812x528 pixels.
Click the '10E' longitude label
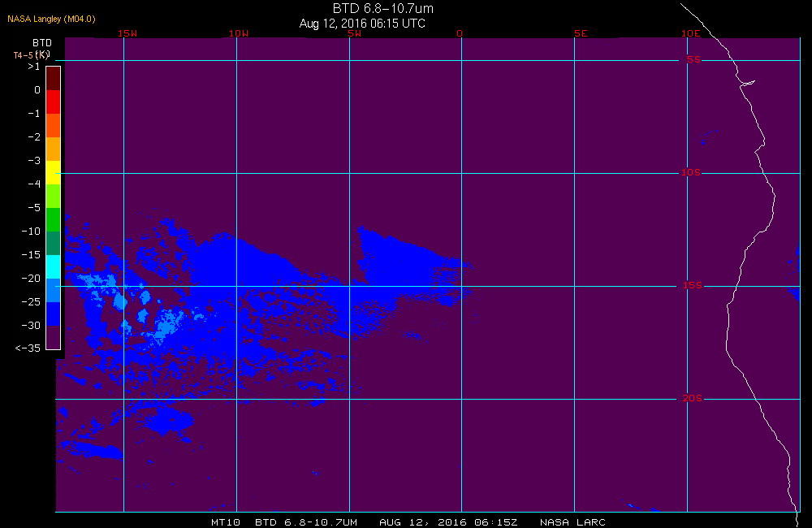click(x=691, y=33)
